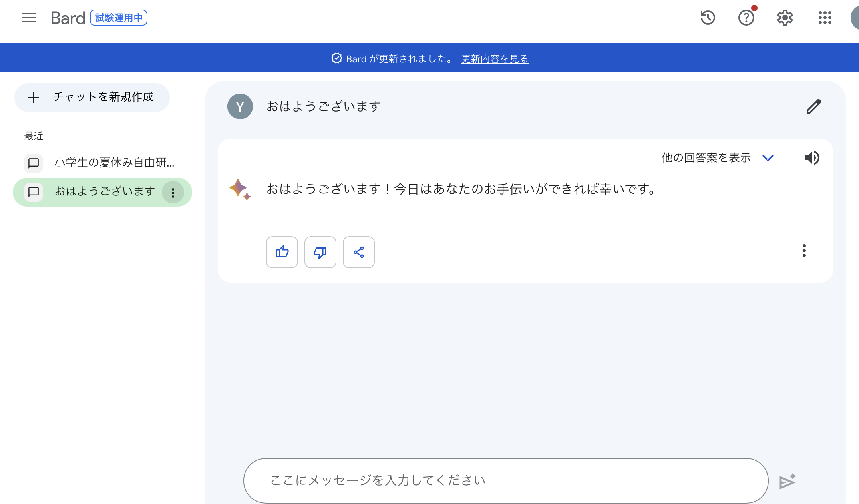Open the settings gear
The width and height of the screenshot is (859, 504).
[x=785, y=18]
